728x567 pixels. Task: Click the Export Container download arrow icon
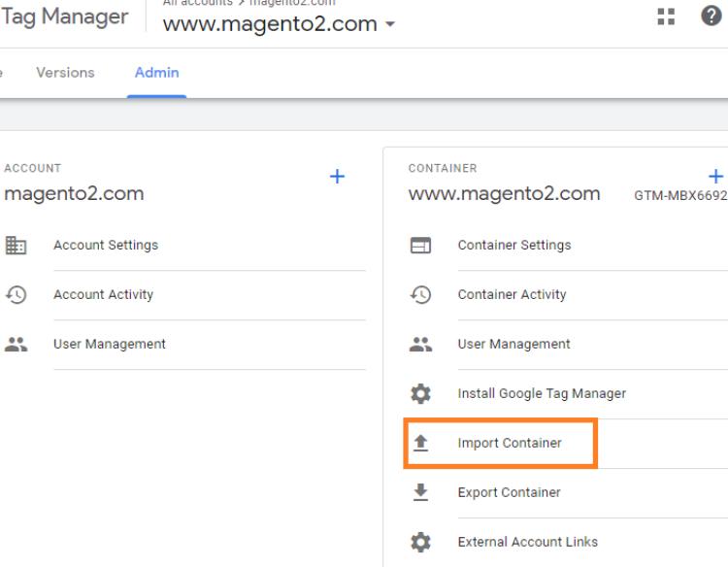[x=421, y=492]
